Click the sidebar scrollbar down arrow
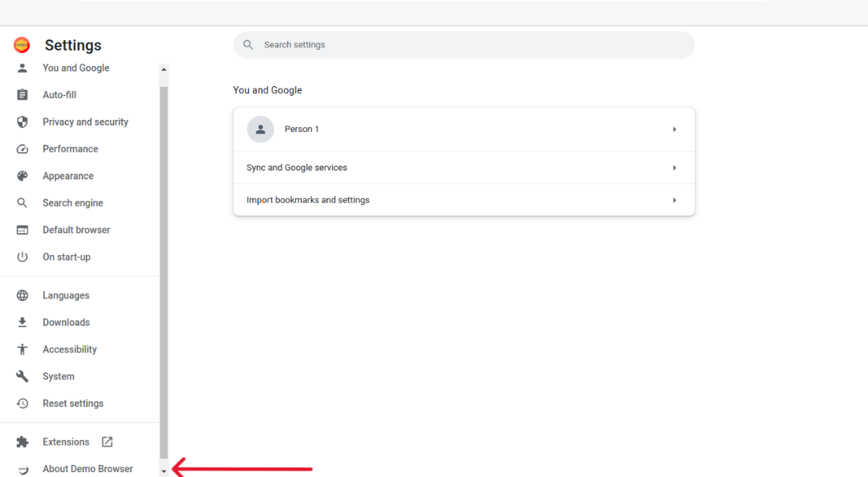868x477 pixels. click(x=164, y=471)
